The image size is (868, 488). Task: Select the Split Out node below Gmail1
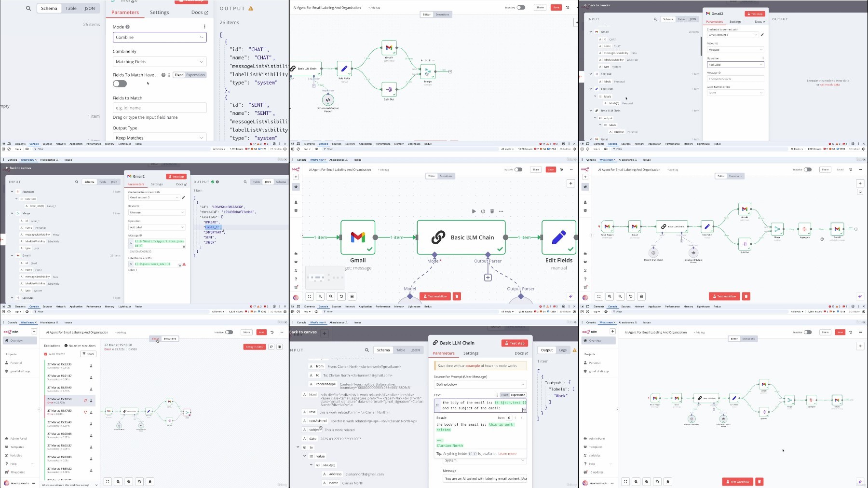pyautogui.click(x=389, y=89)
